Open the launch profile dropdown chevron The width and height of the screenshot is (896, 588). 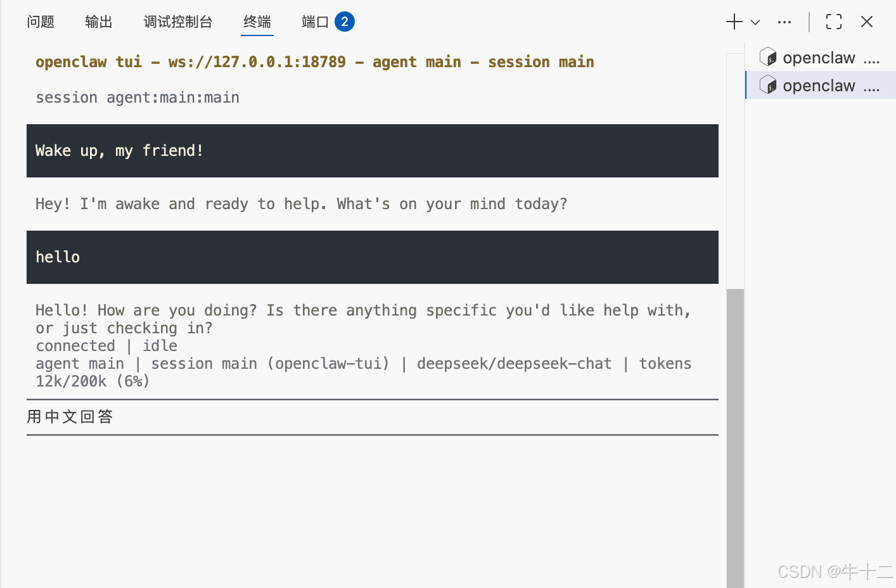[755, 22]
